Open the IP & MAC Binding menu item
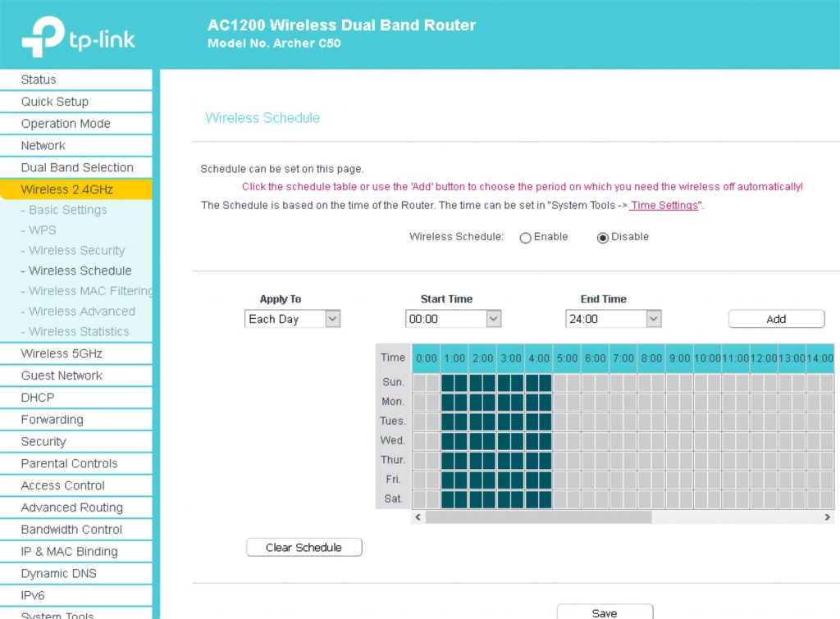Screen dimensions: 840x619 pyautogui.click(x=76, y=552)
